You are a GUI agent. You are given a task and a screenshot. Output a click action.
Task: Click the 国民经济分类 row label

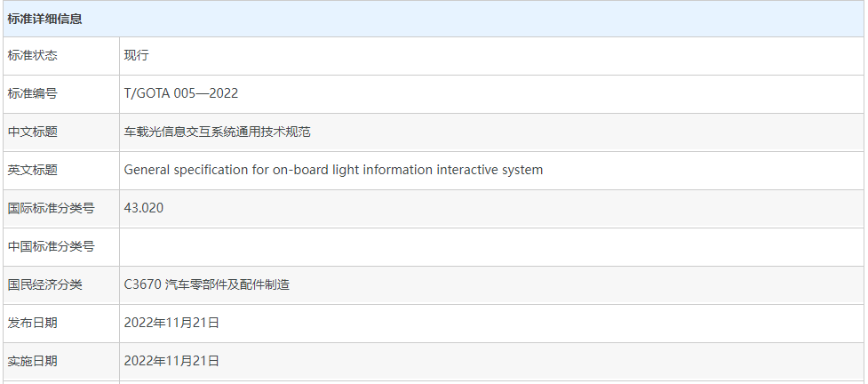(45, 284)
